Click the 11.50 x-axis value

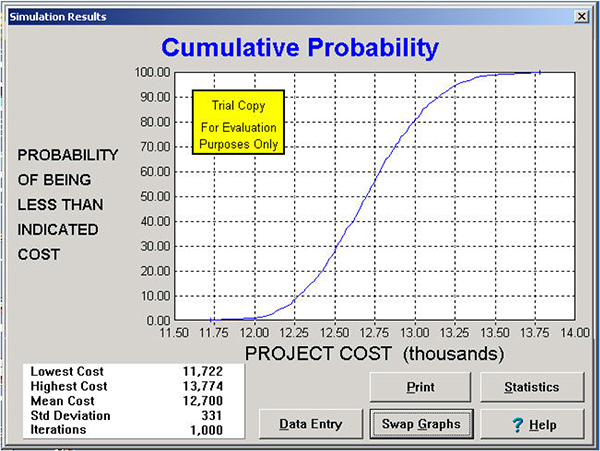coord(174,333)
